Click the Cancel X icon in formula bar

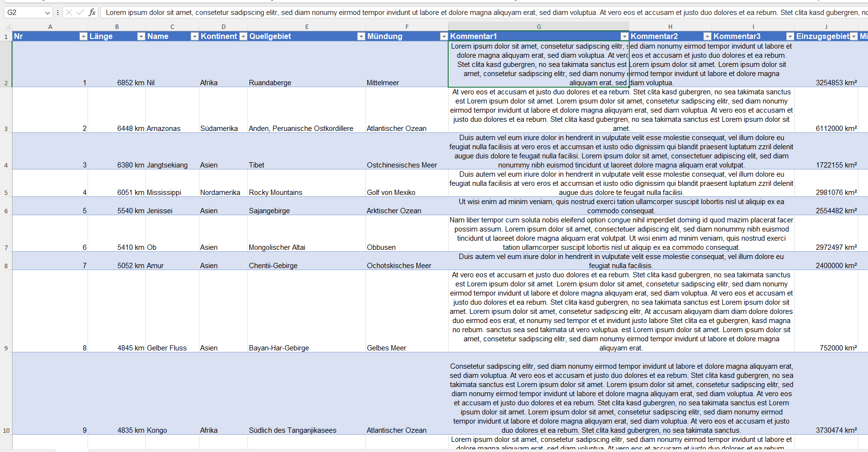click(69, 13)
